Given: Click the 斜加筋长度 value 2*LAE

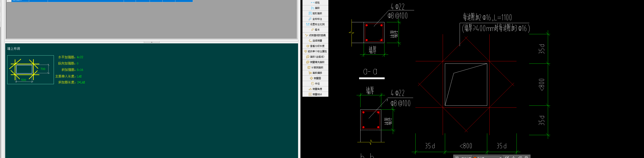Looking at the screenshot, I should click(x=81, y=82).
